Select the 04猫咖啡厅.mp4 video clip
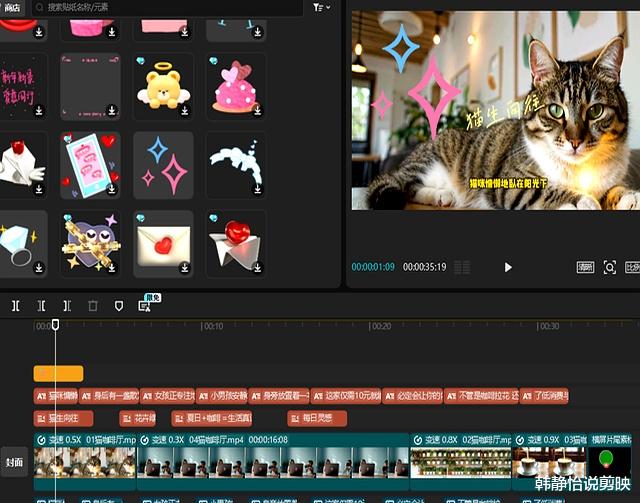 (x=273, y=461)
